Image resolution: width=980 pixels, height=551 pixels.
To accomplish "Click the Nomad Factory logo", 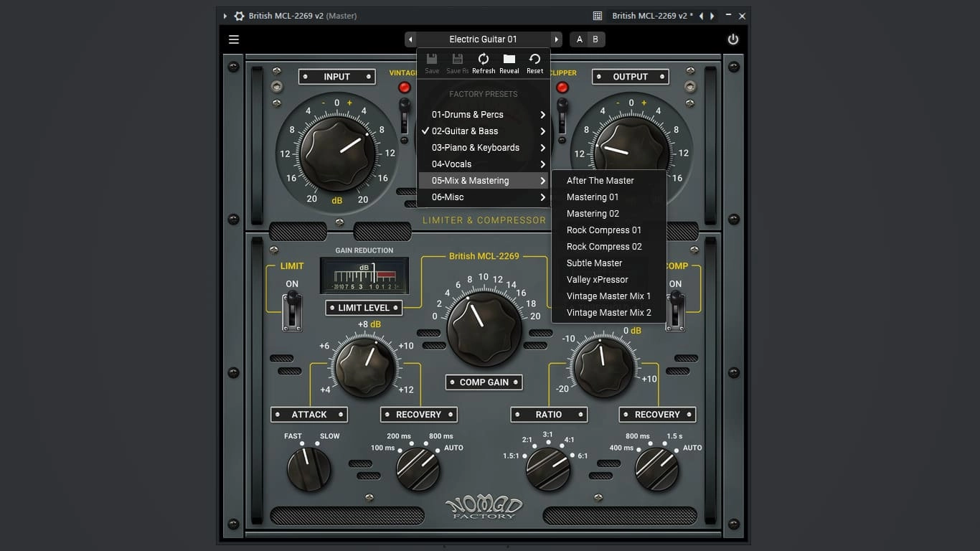I will coord(484,507).
